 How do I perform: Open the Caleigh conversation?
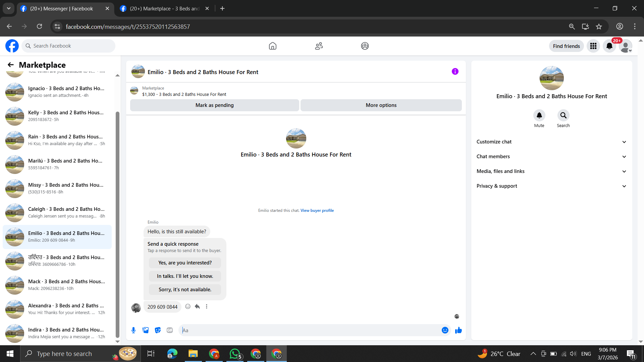click(x=57, y=213)
